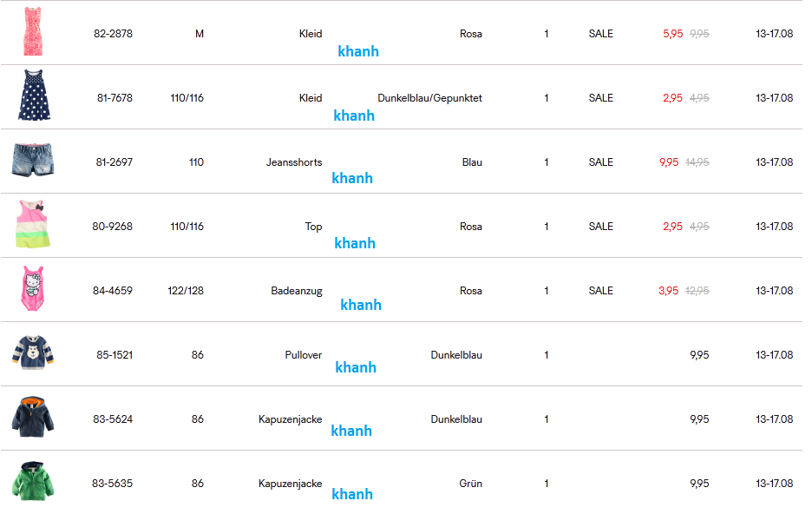Click the green Kapuzenjacke product image
The height and width of the screenshot is (514, 812).
point(33,481)
